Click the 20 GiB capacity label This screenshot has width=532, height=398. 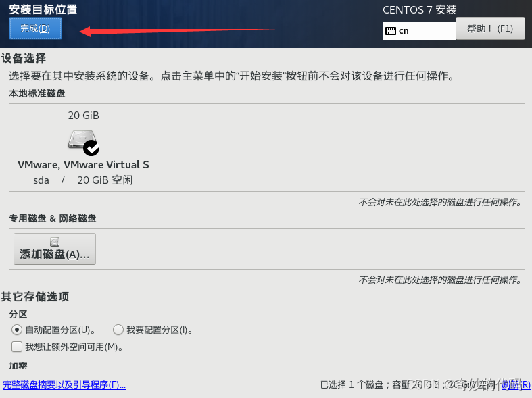click(83, 116)
